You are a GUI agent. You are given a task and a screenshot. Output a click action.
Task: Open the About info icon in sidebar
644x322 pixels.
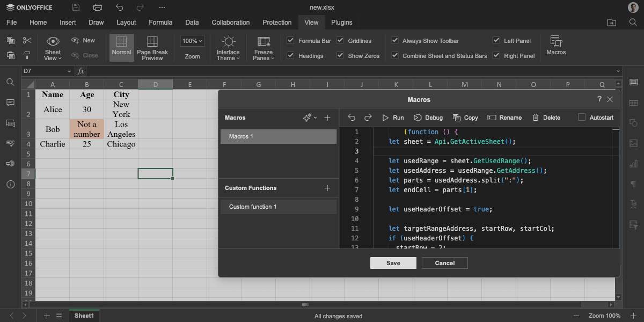pos(10,184)
